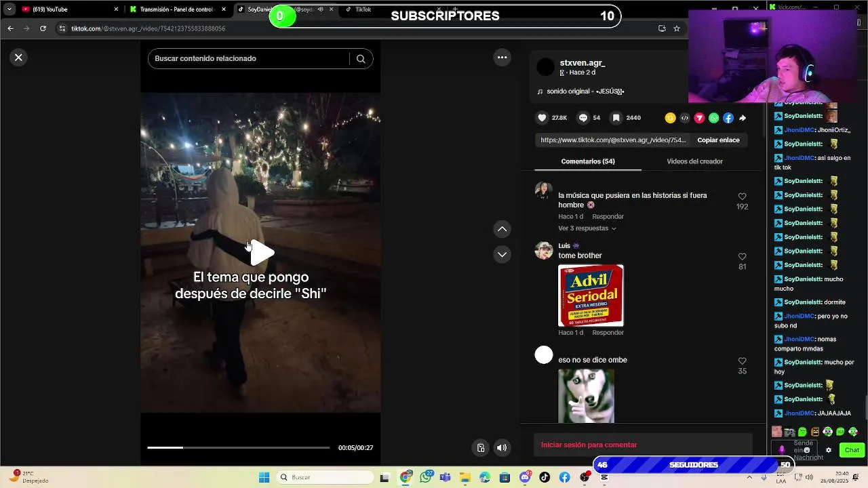
Task: Go back in the browser
Action: point(10,28)
